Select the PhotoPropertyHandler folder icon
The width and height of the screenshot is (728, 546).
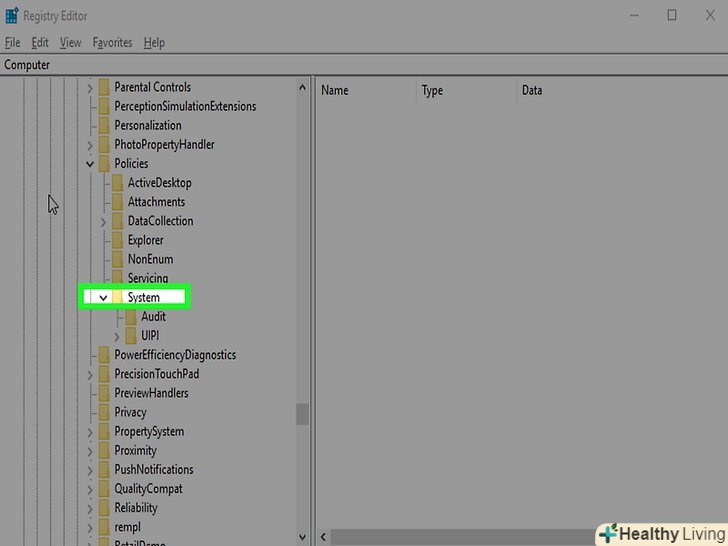point(104,144)
